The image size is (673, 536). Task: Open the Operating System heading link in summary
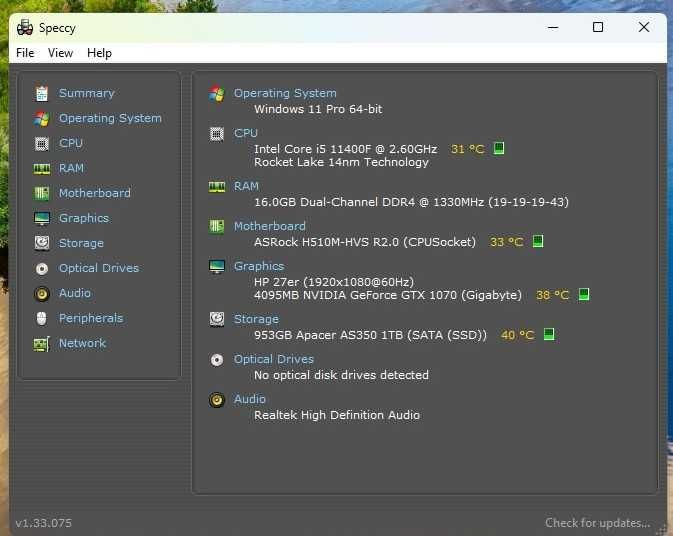[x=285, y=93]
